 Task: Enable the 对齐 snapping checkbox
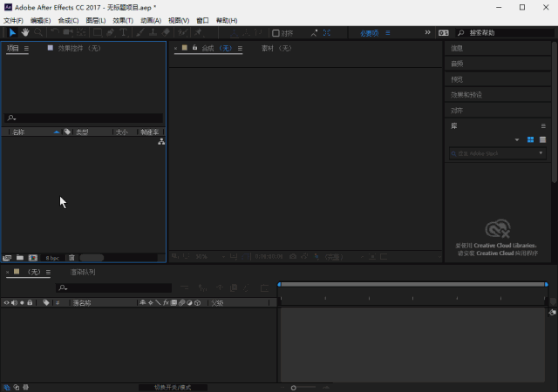pyautogui.click(x=276, y=33)
